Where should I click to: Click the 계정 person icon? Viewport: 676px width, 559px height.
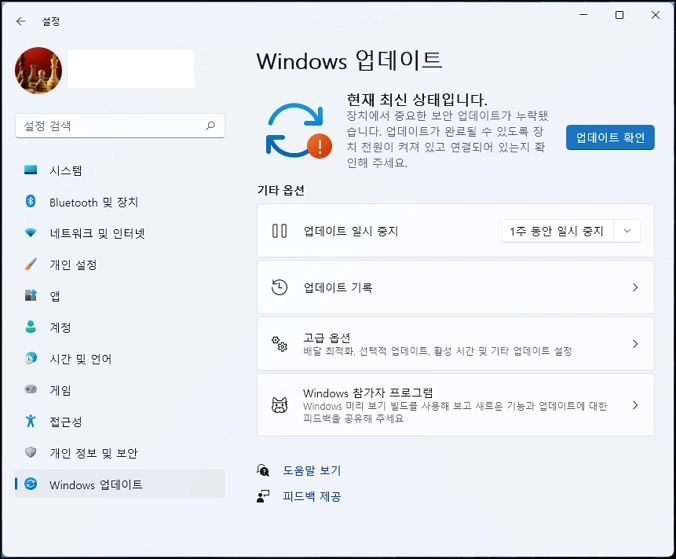pyautogui.click(x=31, y=327)
